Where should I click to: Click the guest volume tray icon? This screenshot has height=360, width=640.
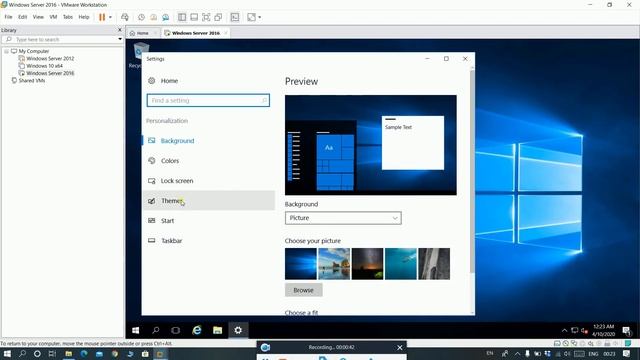(x=584, y=331)
